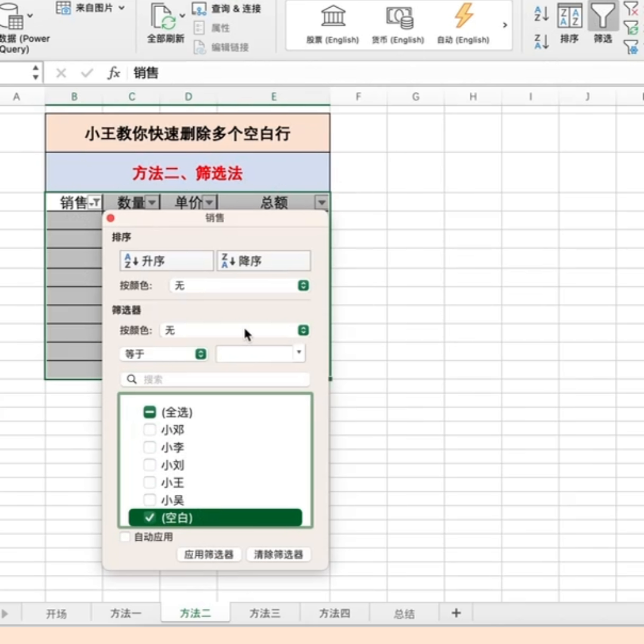
Task: Click the 升序 sort button
Action: [x=167, y=261]
